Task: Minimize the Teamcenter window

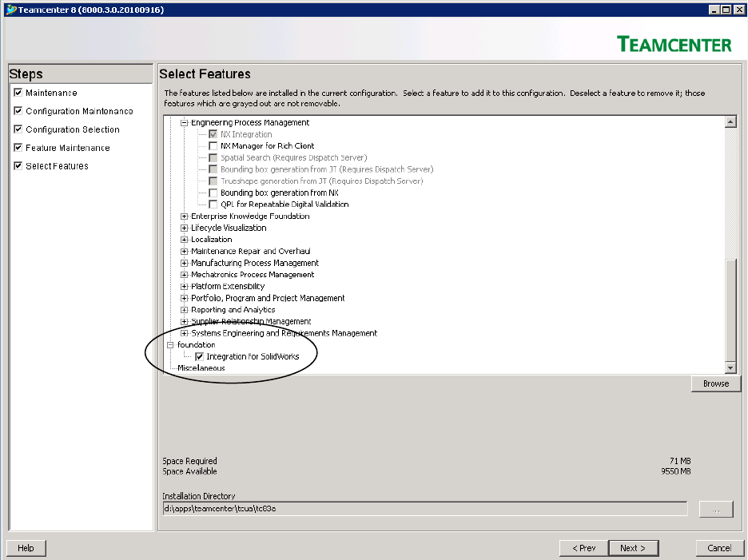Action: pyautogui.click(x=714, y=10)
